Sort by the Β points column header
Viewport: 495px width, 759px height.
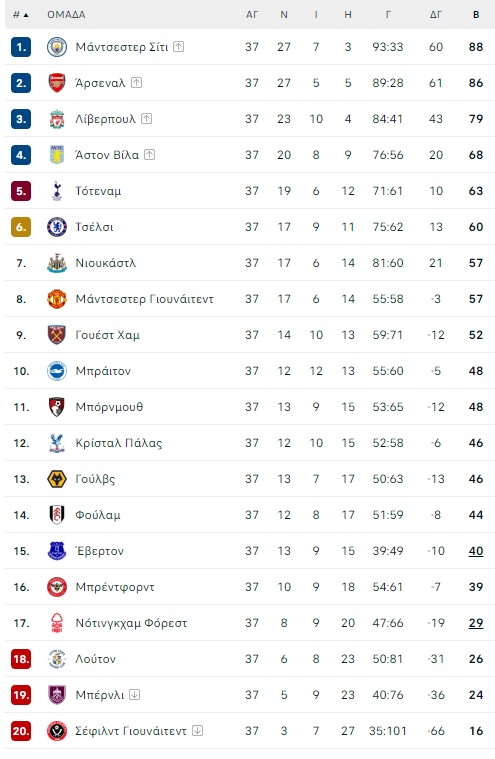476,15
